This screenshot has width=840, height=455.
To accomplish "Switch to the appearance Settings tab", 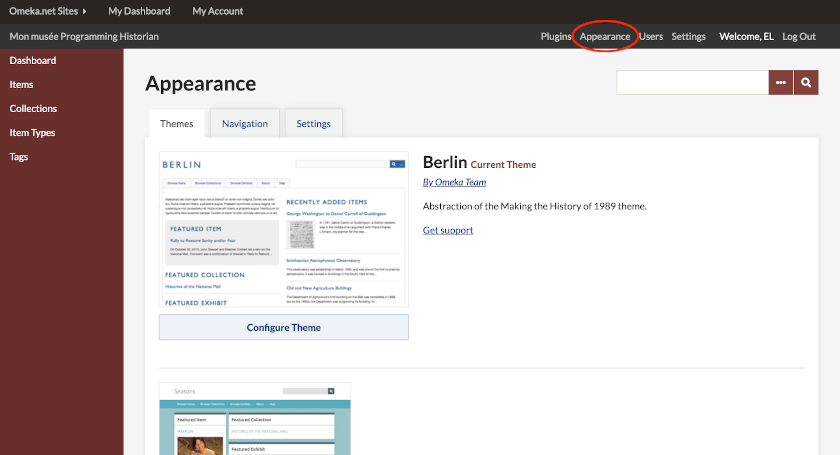I will coord(313,124).
